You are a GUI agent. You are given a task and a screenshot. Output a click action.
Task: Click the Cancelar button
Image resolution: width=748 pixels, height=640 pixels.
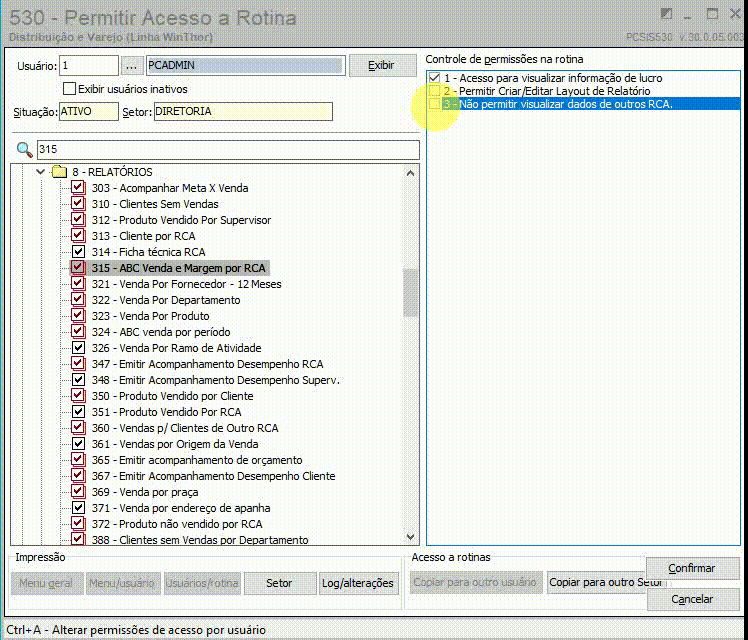[692, 599]
